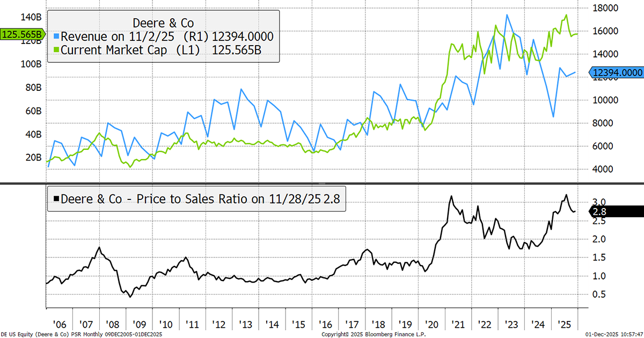Viewport: 644px width, 338px height.
Task: Click the black Price to Sales Ratio legend marker
Action: coord(55,199)
